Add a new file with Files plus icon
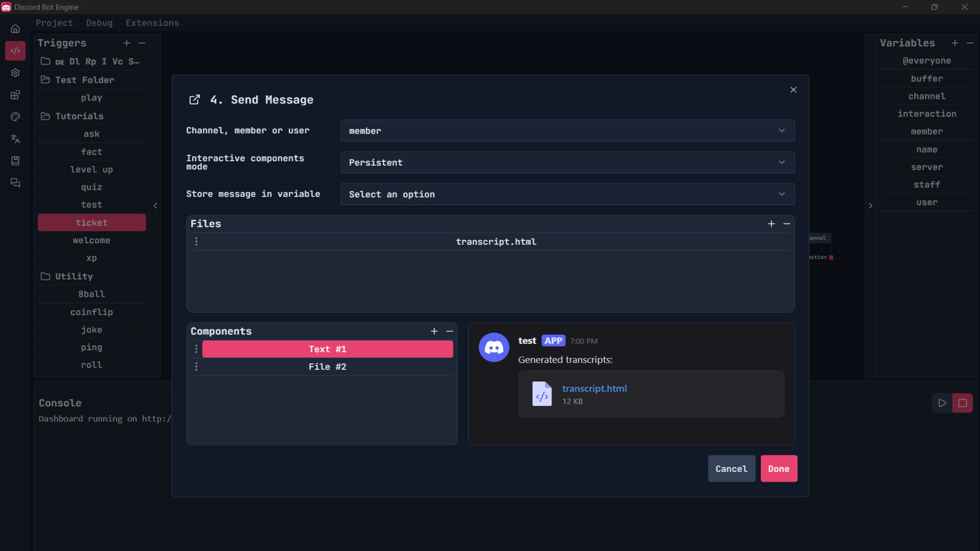Screen dimensions: 980x551 click(x=771, y=224)
